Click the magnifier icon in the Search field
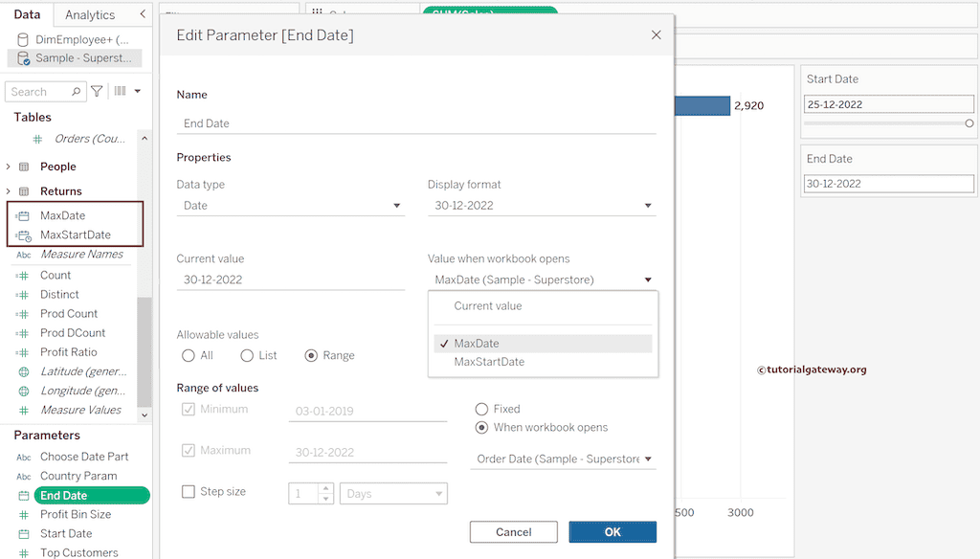Image resolution: width=980 pixels, height=559 pixels. coord(77,91)
